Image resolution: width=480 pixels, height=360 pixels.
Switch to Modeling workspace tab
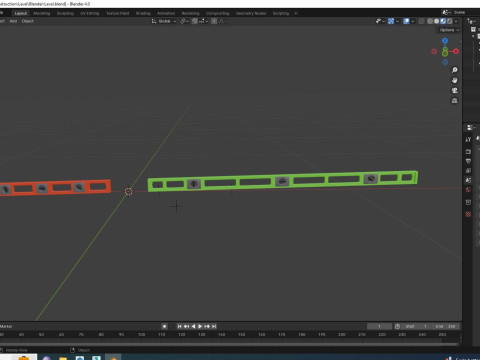(42, 13)
